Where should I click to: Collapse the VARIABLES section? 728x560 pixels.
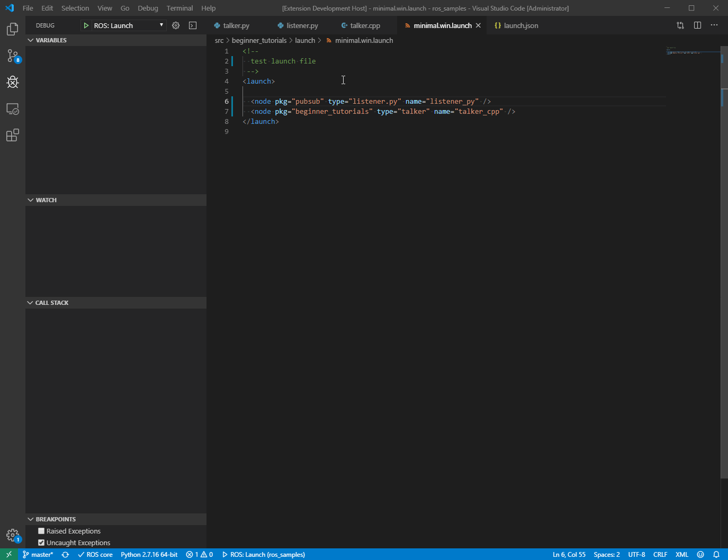click(x=30, y=40)
